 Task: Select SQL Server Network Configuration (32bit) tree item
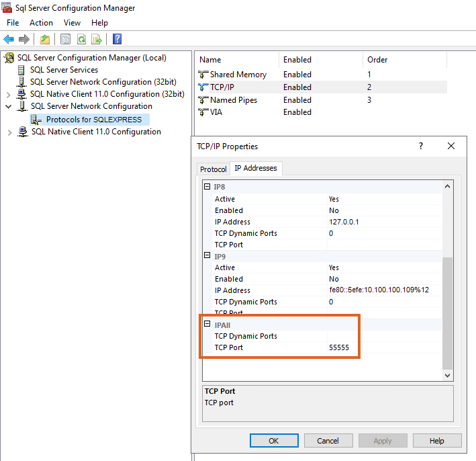tap(103, 82)
